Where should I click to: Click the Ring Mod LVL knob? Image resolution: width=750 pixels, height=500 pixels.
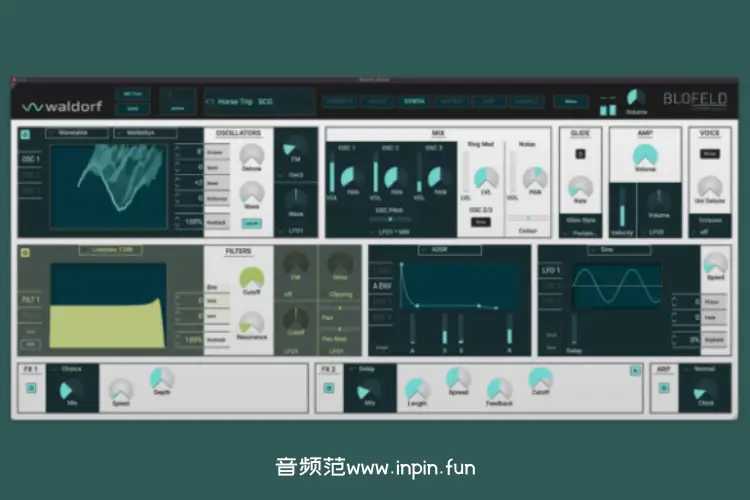[x=486, y=178]
